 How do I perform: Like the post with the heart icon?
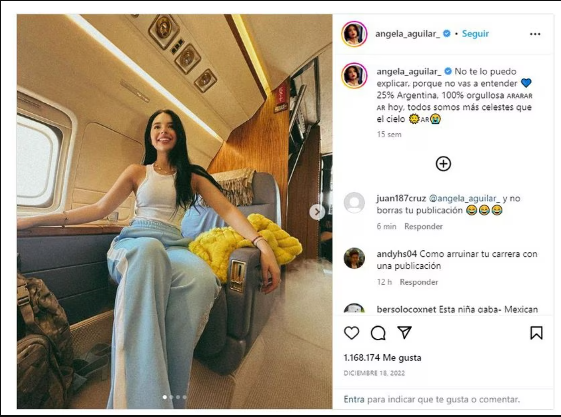tap(351, 333)
